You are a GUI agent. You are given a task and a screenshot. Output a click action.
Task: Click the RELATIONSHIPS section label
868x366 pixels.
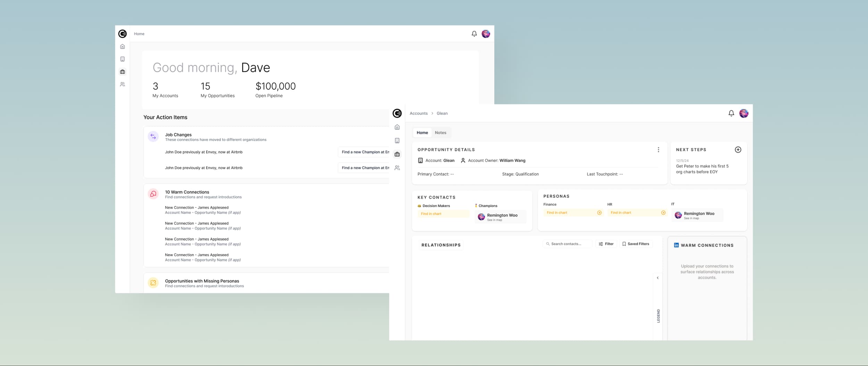[x=441, y=245]
